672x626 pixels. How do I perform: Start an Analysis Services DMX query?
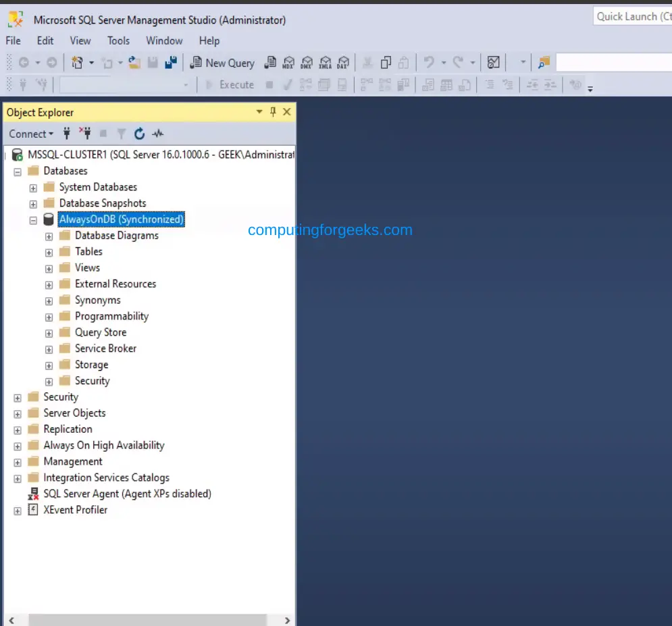tap(307, 63)
